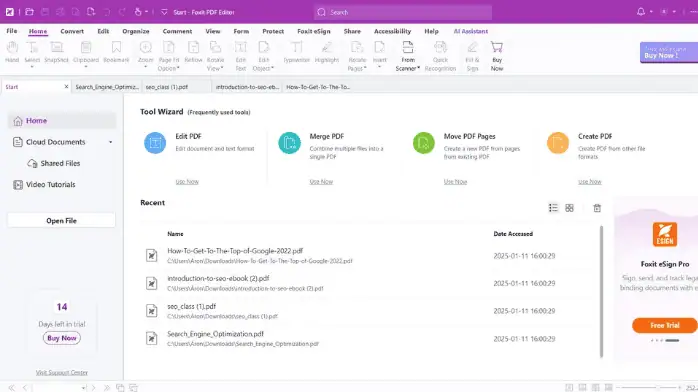Image resolution: width=698 pixels, height=392 pixels.
Task: Click the Recent list vertical scrollbar
Action: pos(601,291)
